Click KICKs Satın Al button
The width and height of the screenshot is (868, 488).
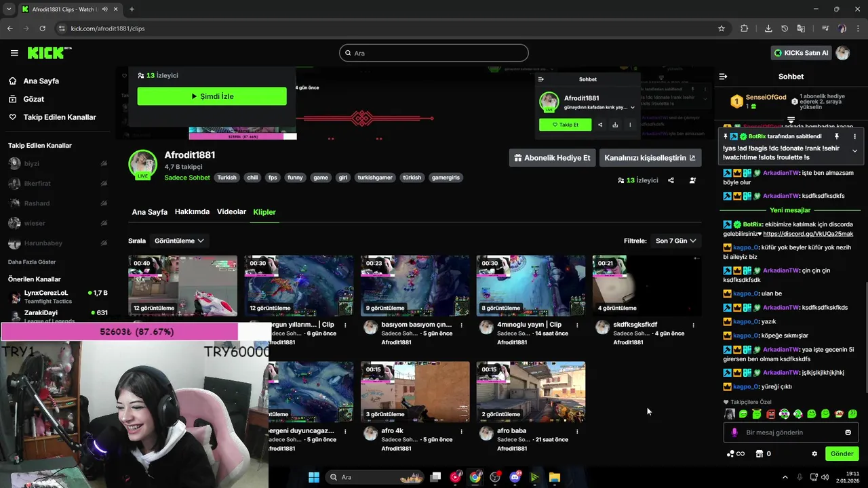pyautogui.click(x=801, y=53)
